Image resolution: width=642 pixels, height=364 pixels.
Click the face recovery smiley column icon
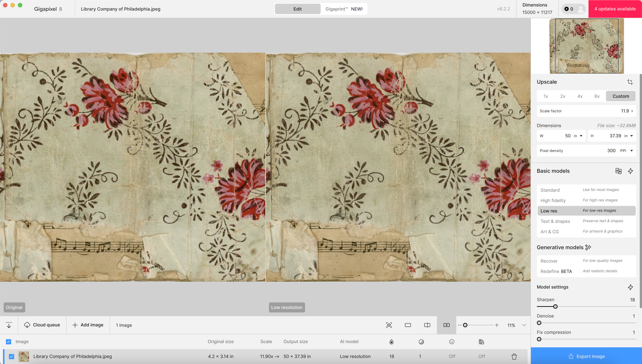[452, 342]
